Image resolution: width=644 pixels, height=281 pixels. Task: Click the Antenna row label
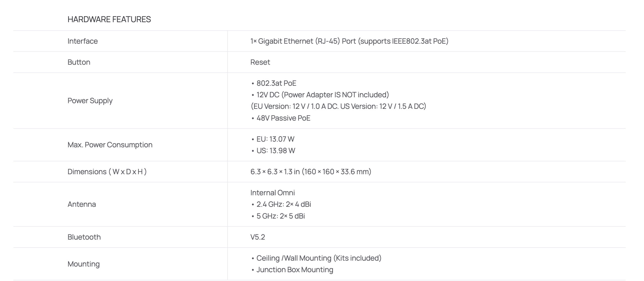(x=82, y=204)
